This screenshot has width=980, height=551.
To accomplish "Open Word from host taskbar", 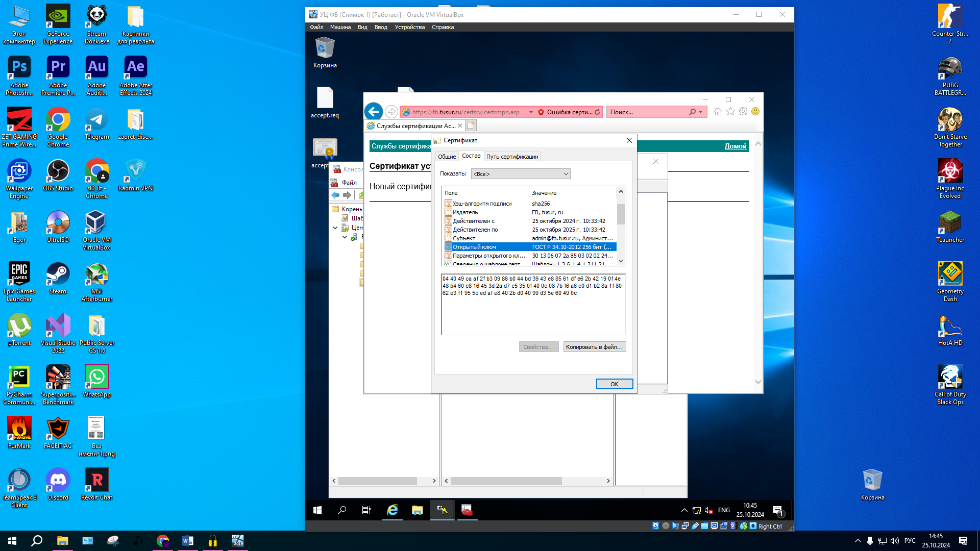I will coord(187,541).
